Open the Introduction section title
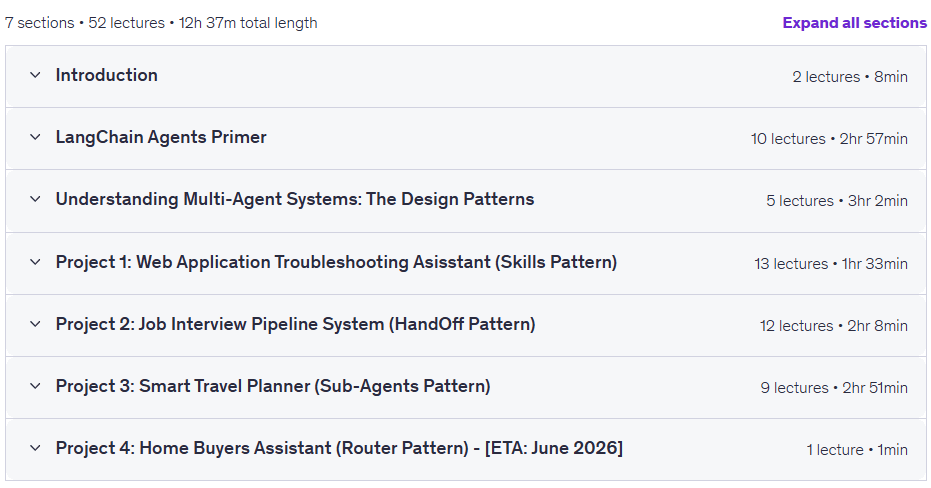Viewport: 931px width, 488px height. [107, 75]
